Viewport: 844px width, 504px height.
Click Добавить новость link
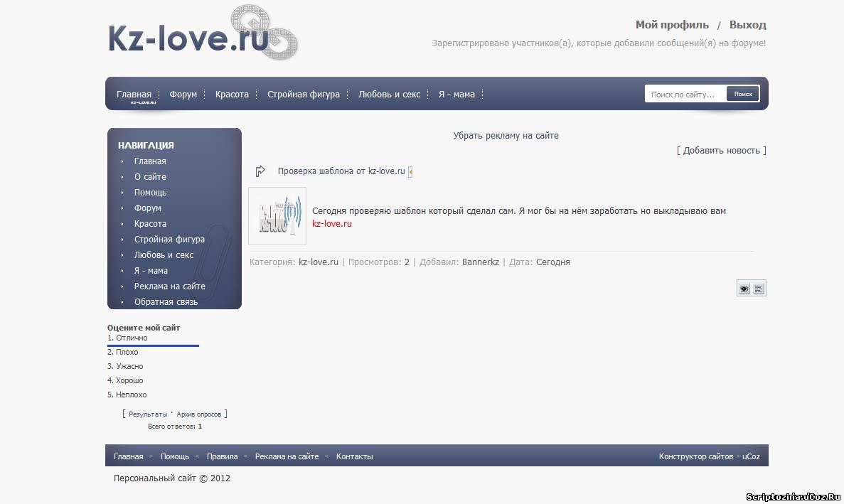pos(721,151)
